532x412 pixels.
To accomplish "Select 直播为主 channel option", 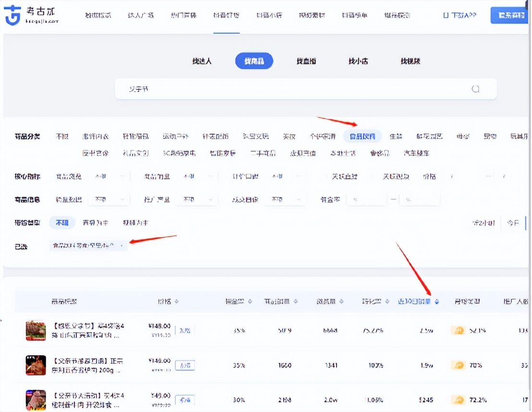I will click(96, 223).
